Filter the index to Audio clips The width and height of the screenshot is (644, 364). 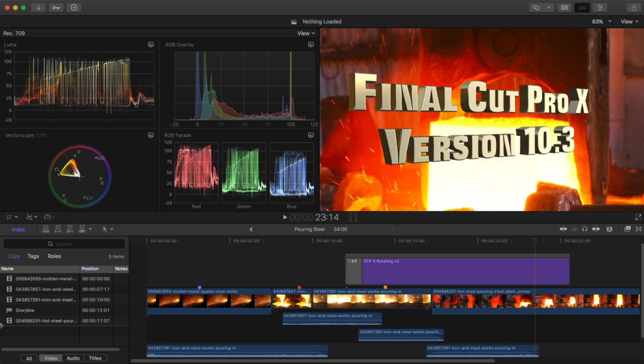coord(73,358)
